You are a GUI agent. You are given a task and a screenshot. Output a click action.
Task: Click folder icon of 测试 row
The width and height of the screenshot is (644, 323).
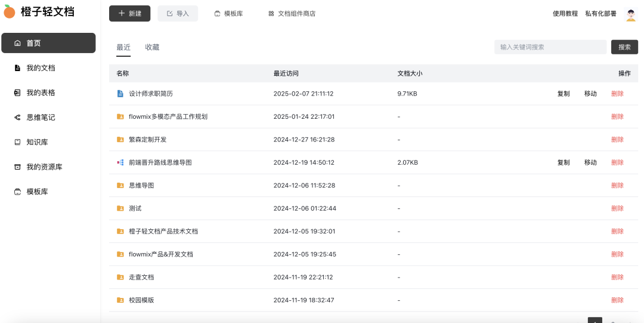120,208
